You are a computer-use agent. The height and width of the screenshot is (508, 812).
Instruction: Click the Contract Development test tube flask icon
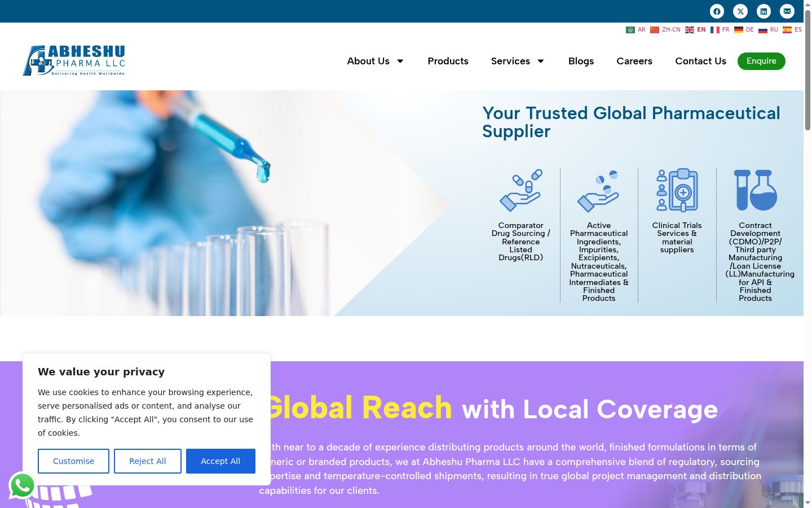[x=756, y=190]
